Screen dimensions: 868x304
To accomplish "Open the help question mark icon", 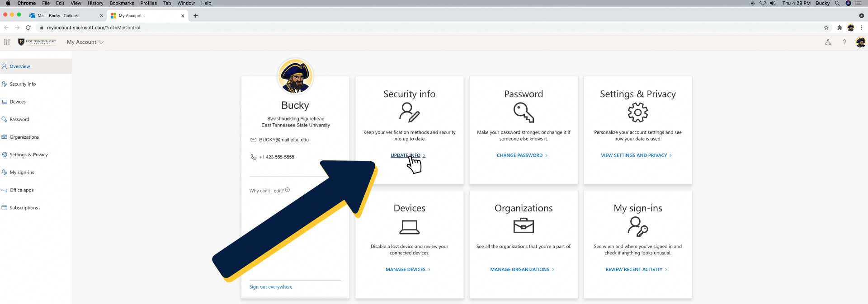I will tap(844, 42).
